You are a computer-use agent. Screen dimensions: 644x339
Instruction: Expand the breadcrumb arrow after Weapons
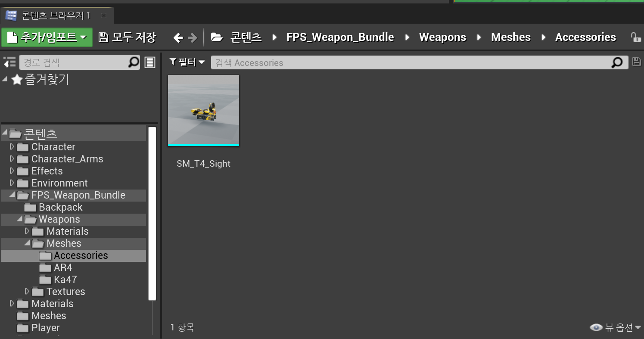click(479, 37)
